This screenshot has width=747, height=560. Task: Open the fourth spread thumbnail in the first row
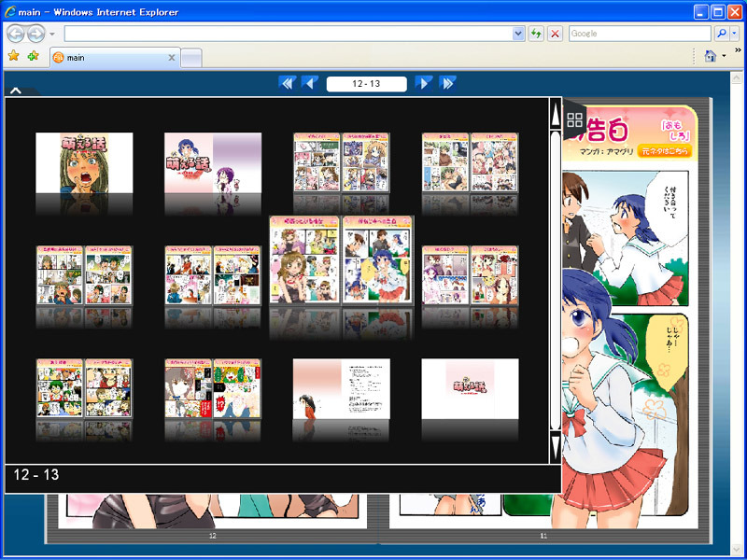[471, 162]
